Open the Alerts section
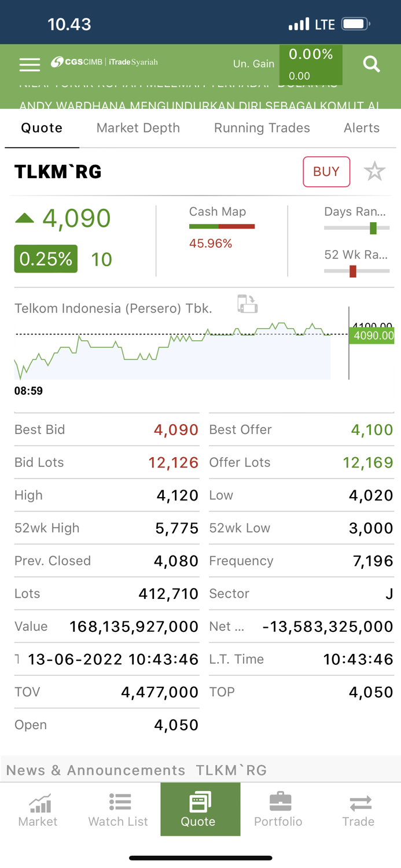The width and height of the screenshot is (401, 868). point(362,128)
